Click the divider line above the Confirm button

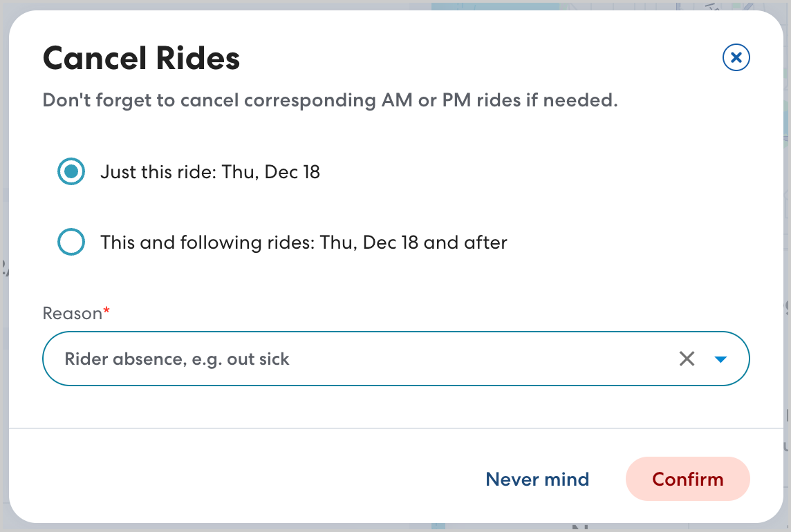pos(395,428)
